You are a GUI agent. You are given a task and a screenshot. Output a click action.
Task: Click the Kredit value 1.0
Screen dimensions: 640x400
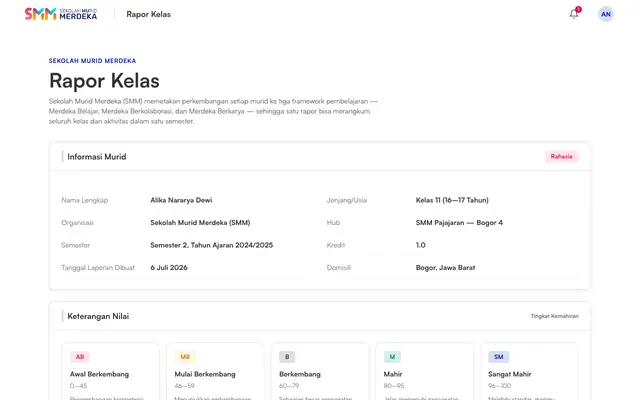[x=420, y=245]
